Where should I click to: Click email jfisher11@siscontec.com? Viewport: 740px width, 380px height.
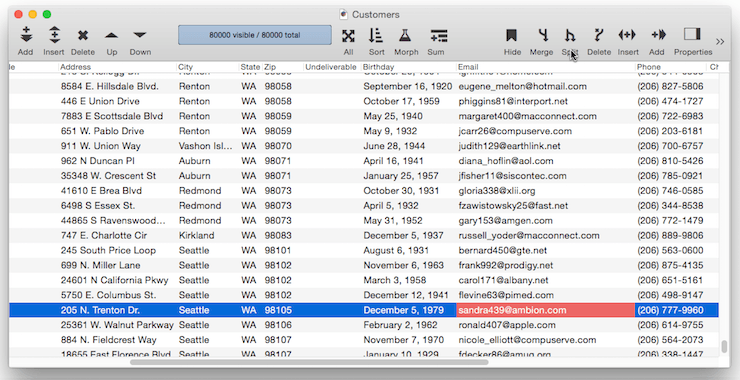click(x=513, y=176)
